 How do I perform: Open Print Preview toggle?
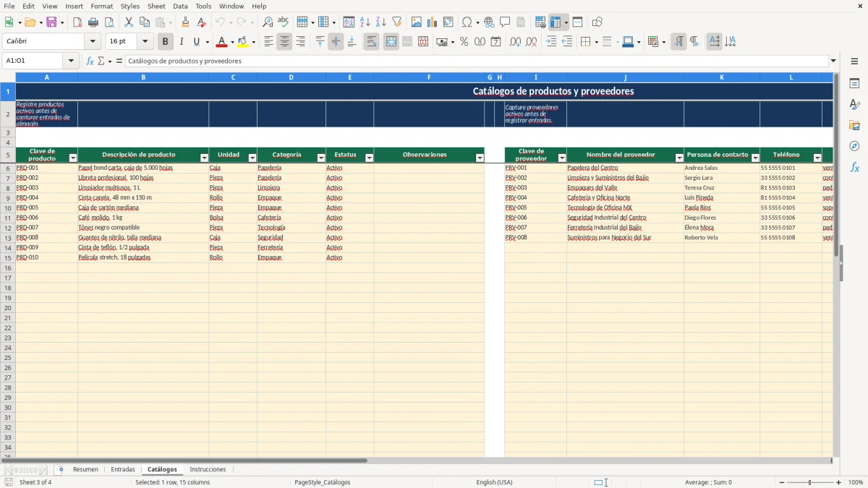click(109, 22)
